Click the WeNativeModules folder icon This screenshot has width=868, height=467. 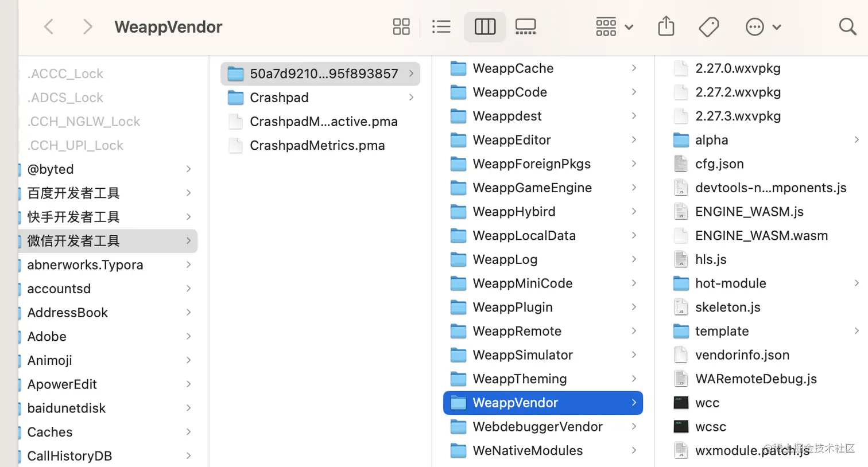click(x=458, y=450)
